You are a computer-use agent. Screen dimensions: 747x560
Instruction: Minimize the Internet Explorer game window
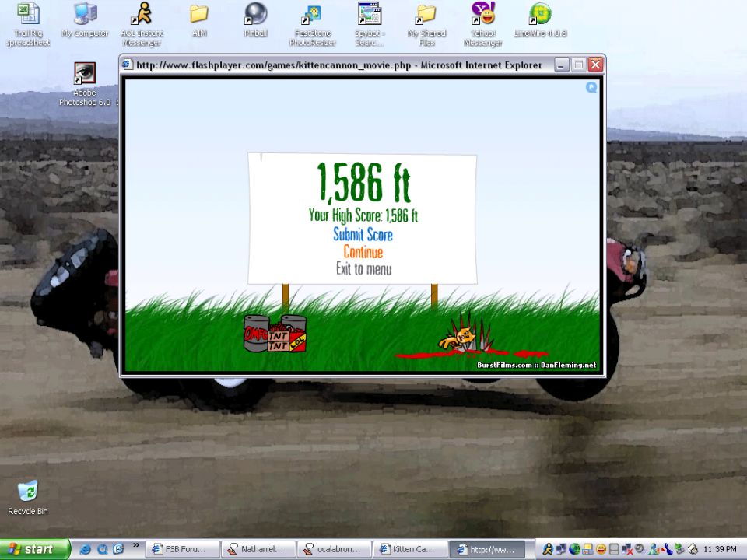click(x=562, y=65)
